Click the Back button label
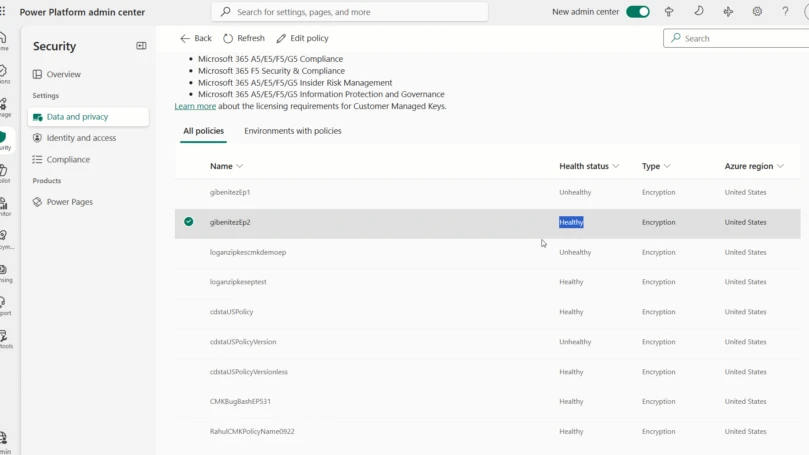Image resolution: width=809 pixels, height=455 pixels. [x=203, y=38]
